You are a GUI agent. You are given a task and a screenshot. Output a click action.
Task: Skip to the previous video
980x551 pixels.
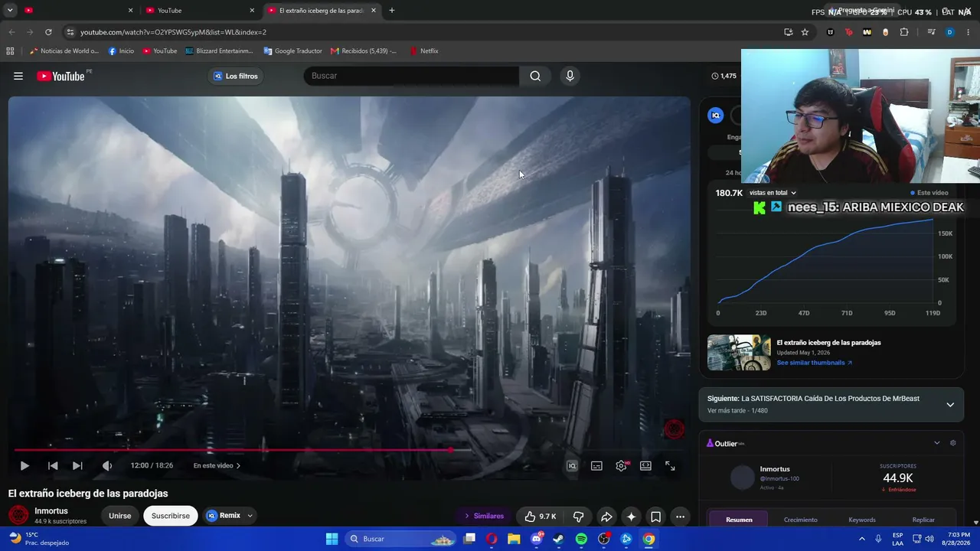click(x=53, y=465)
